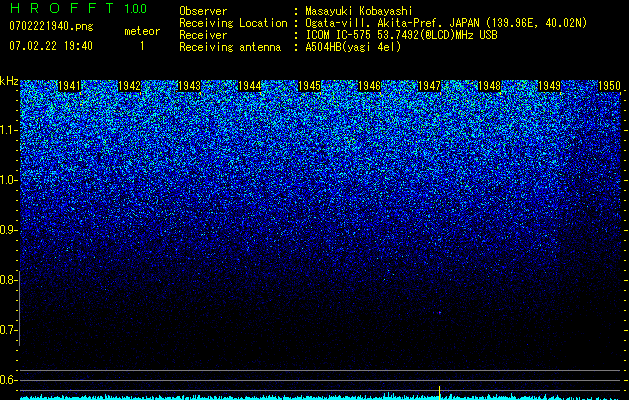
Task: Click the 1946 time marker
Action: click(x=369, y=86)
